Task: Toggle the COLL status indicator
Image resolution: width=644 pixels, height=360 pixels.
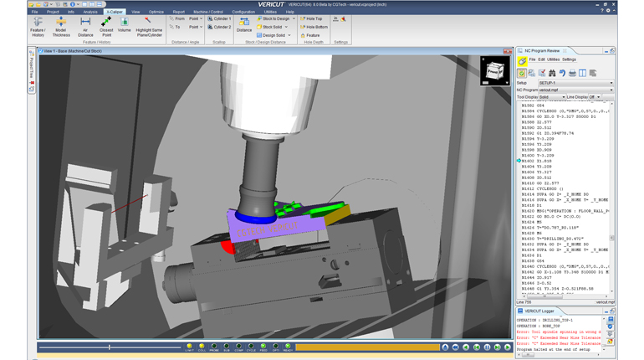Action: pyautogui.click(x=202, y=347)
